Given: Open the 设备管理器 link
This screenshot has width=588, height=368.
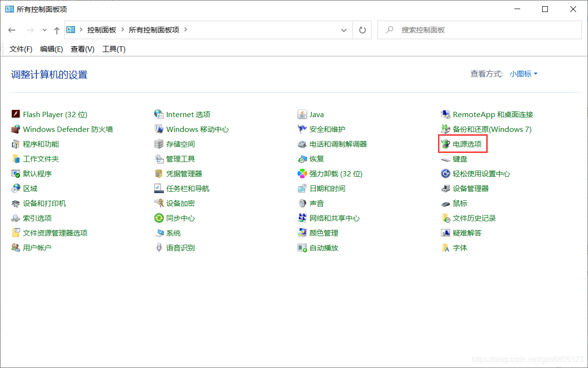Looking at the screenshot, I should (x=471, y=188).
